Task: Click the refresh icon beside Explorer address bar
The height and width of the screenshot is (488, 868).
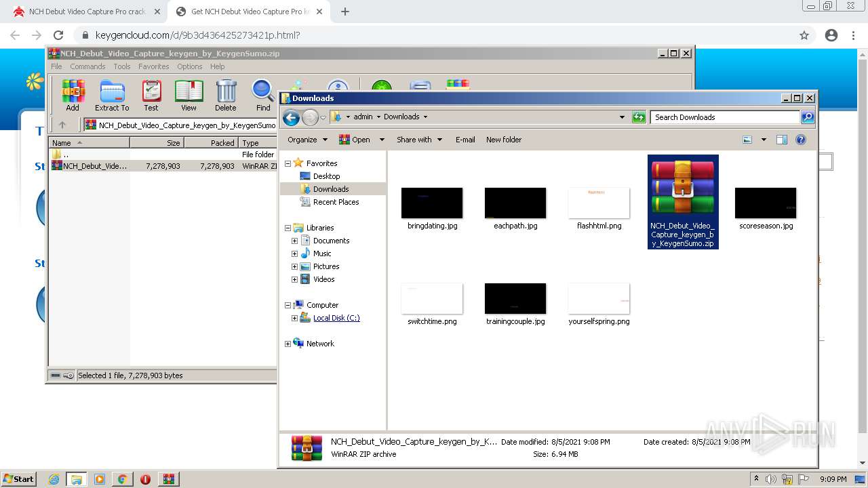Action: pos(639,117)
